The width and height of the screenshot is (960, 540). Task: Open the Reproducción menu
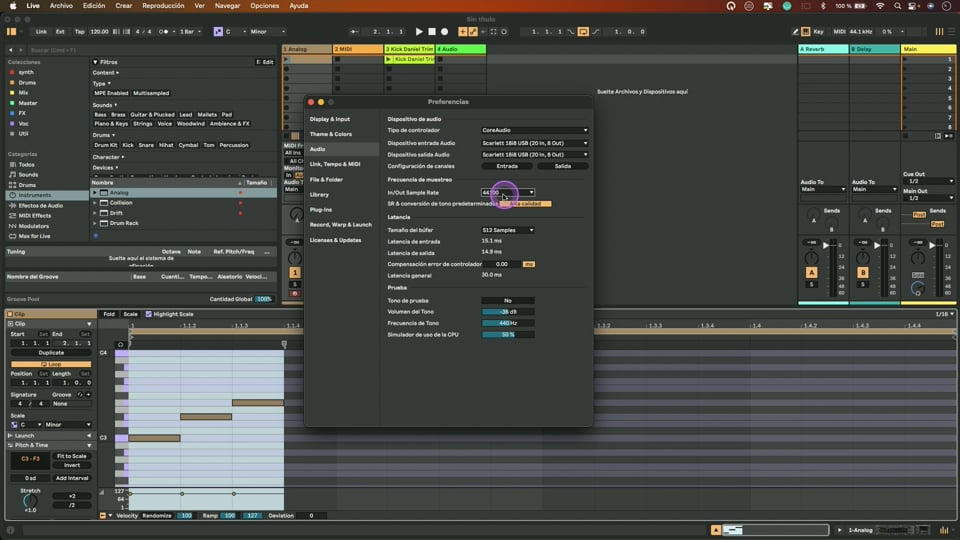tap(163, 6)
